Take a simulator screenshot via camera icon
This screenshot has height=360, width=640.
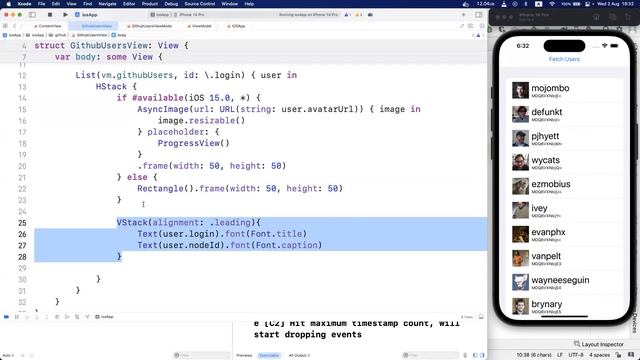tap(613, 17)
